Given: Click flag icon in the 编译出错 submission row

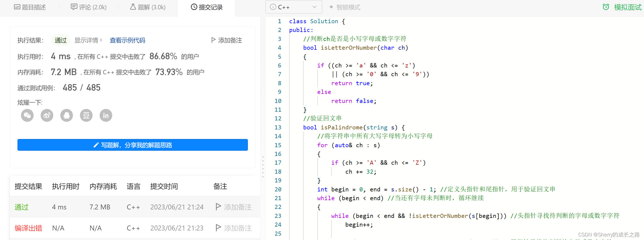Looking at the screenshot, I should [218, 228].
